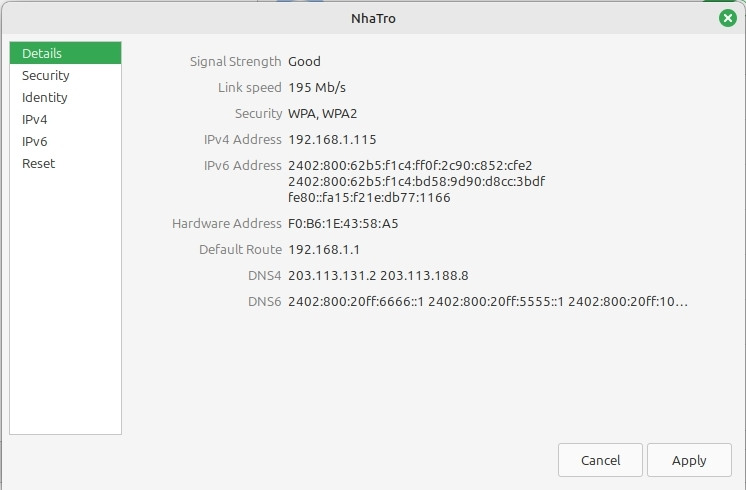Click the NhaTro window title
Screen dimensions: 746x490
point(373,18)
